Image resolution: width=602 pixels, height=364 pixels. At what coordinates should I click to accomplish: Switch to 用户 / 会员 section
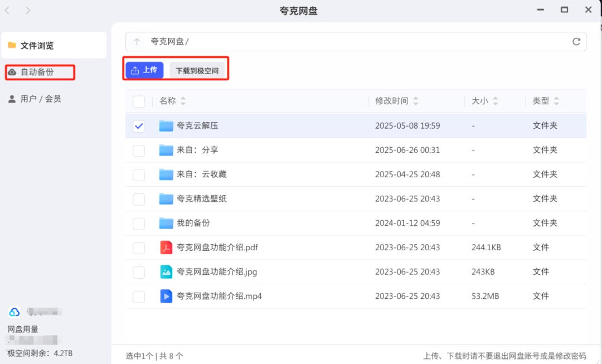pos(40,99)
